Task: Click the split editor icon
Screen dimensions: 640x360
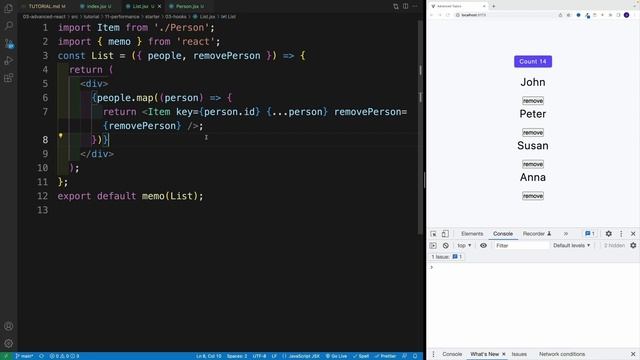Action: 405,6
